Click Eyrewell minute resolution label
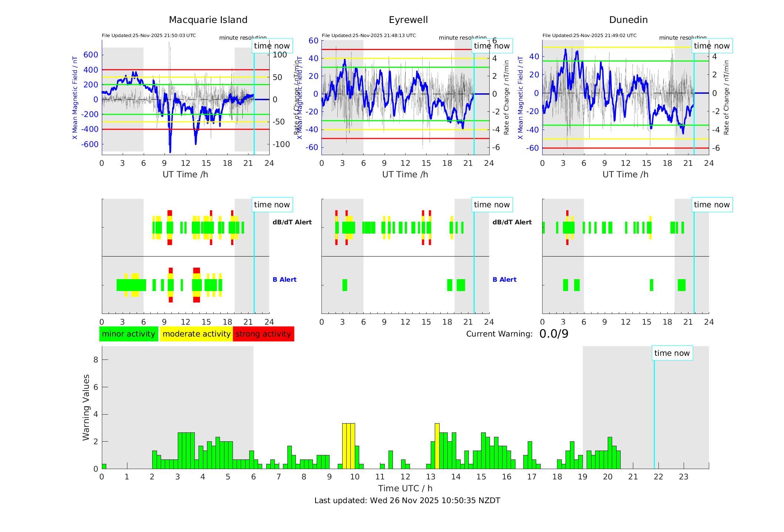Screen dimensions: 784x532 coord(462,38)
